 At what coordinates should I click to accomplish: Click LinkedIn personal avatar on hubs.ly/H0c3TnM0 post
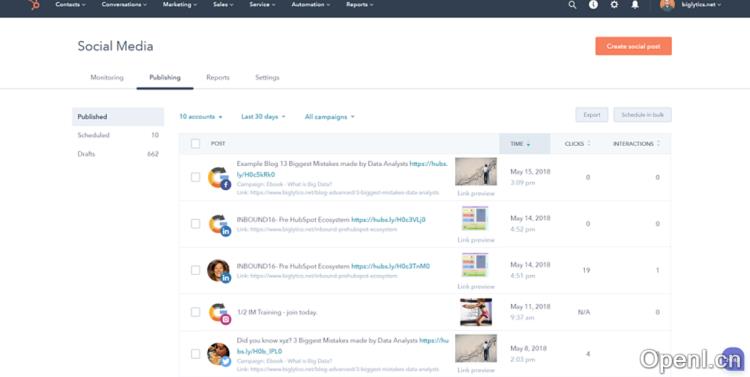coord(219,271)
